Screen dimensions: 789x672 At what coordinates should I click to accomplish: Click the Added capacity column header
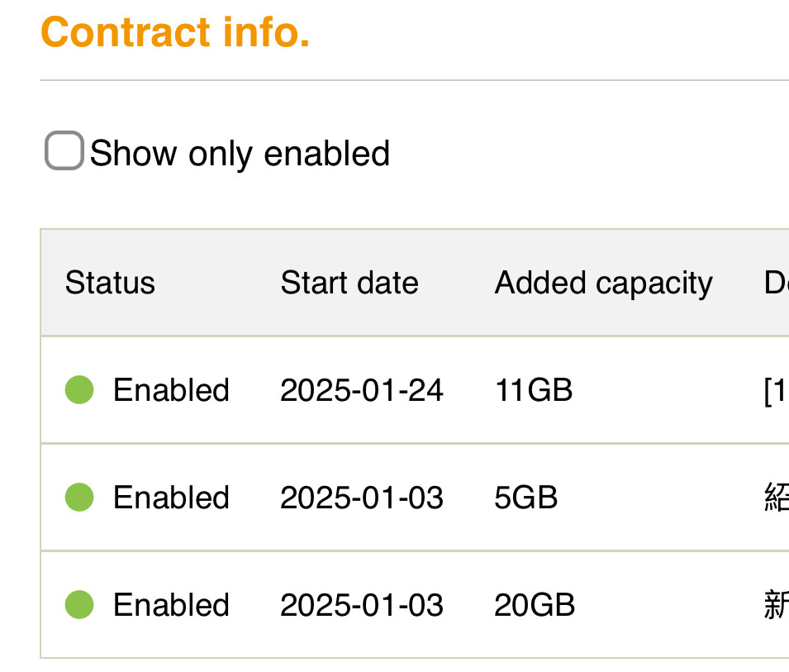[x=604, y=284]
